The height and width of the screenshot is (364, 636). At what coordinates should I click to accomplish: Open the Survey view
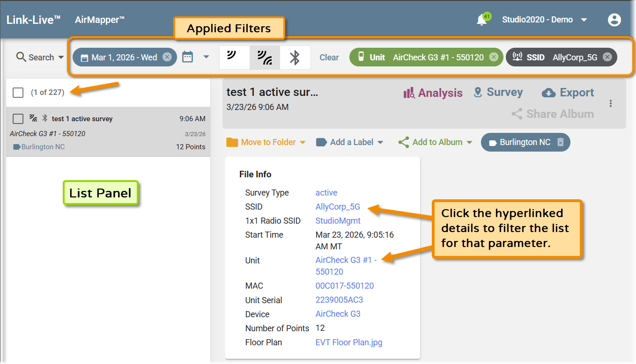(498, 92)
